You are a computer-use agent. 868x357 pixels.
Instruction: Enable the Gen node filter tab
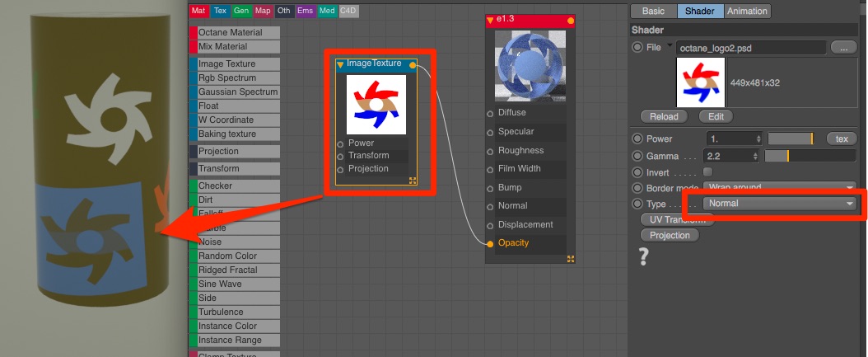[x=240, y=11]
